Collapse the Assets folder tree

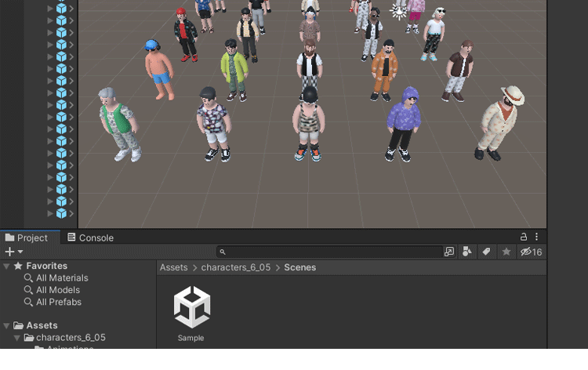tap(6, 326)
